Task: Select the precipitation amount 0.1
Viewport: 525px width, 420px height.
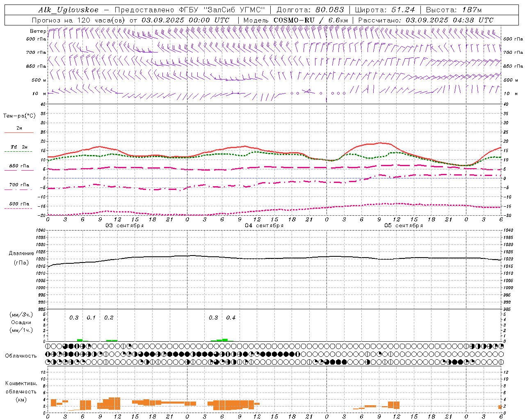Action: click(91, 318)
